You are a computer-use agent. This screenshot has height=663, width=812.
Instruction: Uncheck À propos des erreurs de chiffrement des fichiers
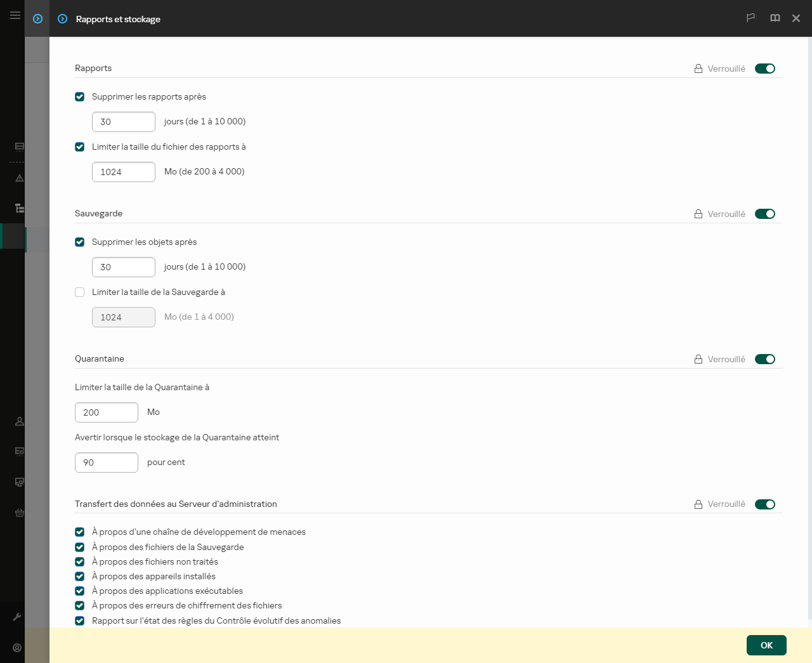pos(80,605)
